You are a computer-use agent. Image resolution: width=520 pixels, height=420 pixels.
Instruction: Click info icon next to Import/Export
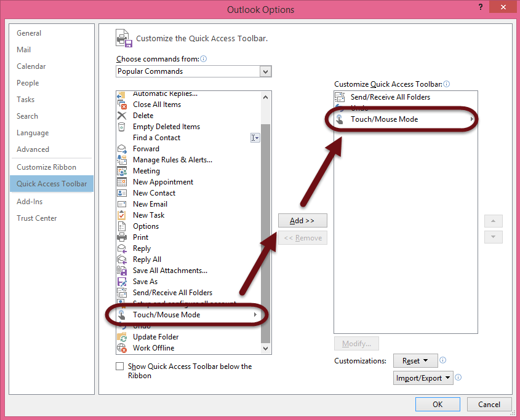458,377
